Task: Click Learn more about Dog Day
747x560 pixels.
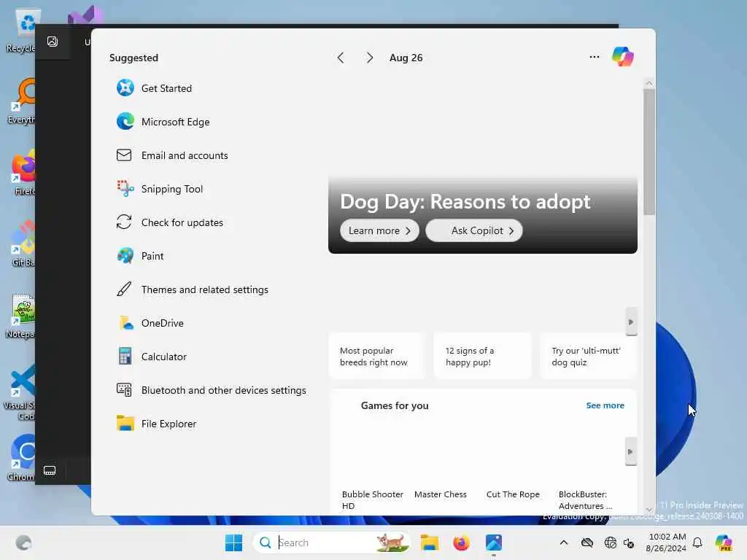Action: [379, 231]
